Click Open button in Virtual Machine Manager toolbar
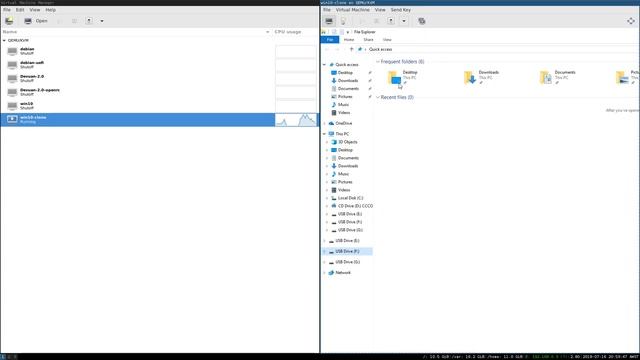 click(36, 21)
